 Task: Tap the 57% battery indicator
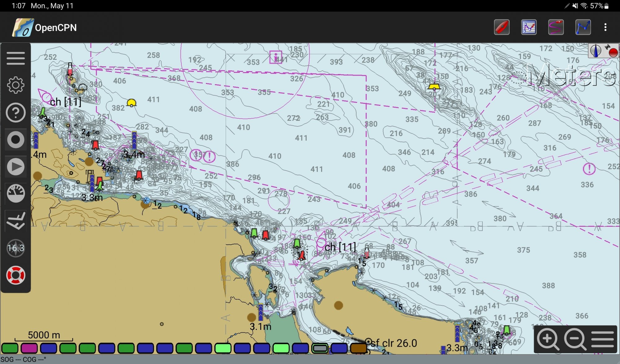tap(599, 6)
